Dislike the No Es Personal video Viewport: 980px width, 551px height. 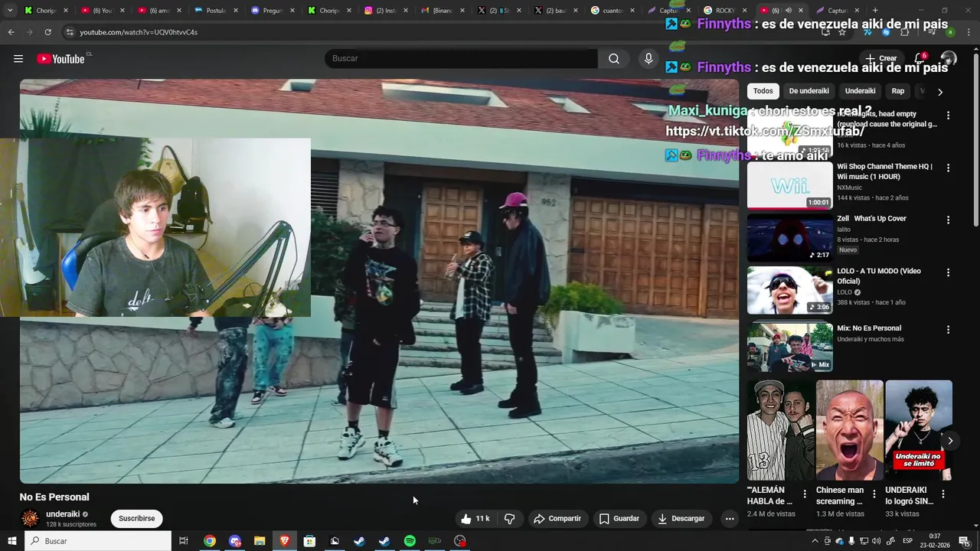[x=509, y=519]
